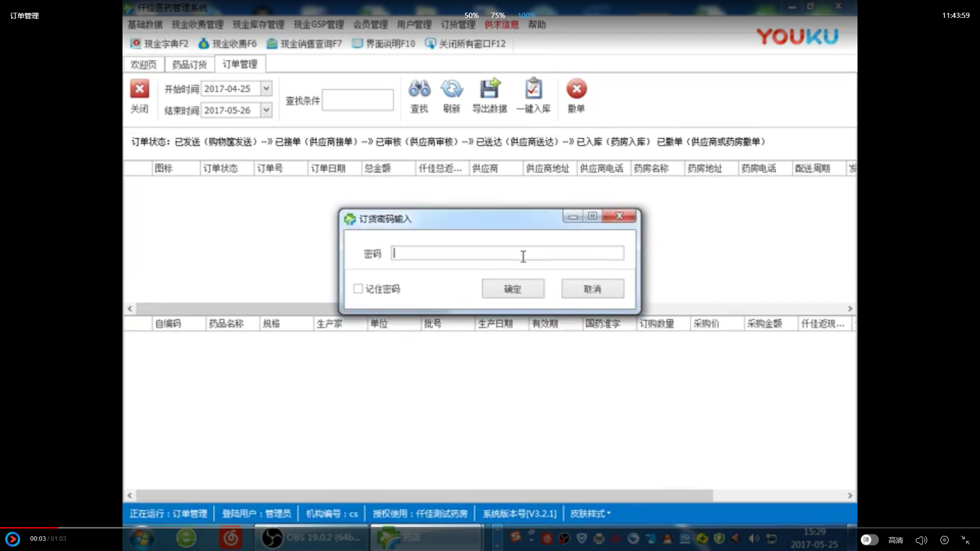980x551 pixels.
Task: Click the 药品名称 column header
Action: point(232,323)
